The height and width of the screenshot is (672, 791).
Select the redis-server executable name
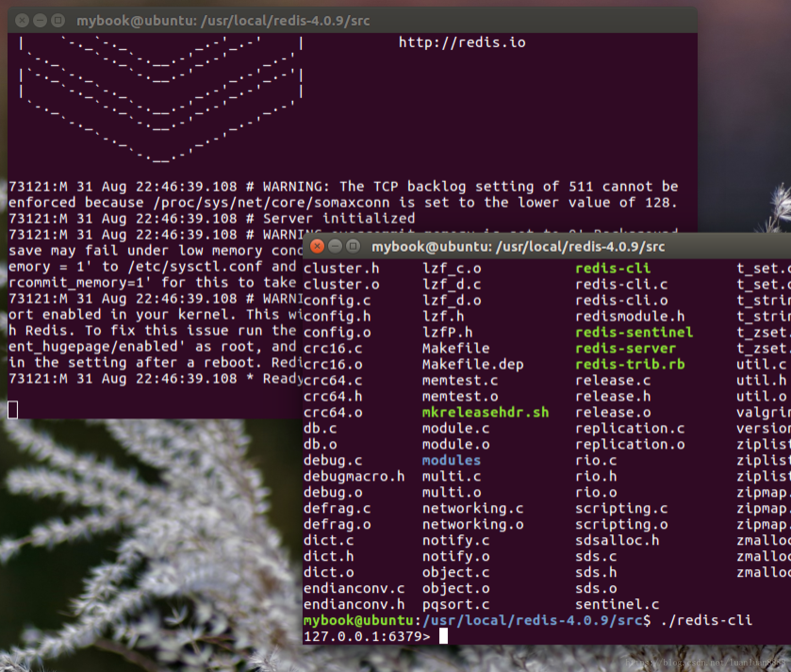tap(626, 348)
